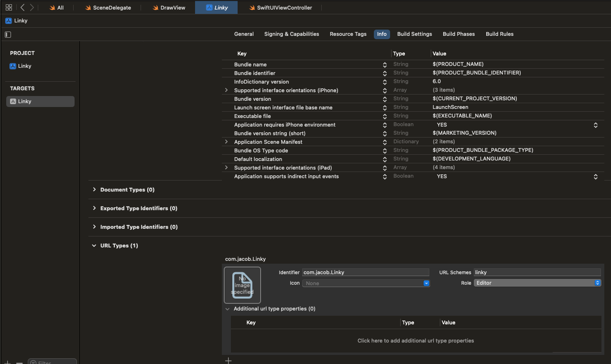
Task: Expand the Document Types section
Action: [94, 190]
